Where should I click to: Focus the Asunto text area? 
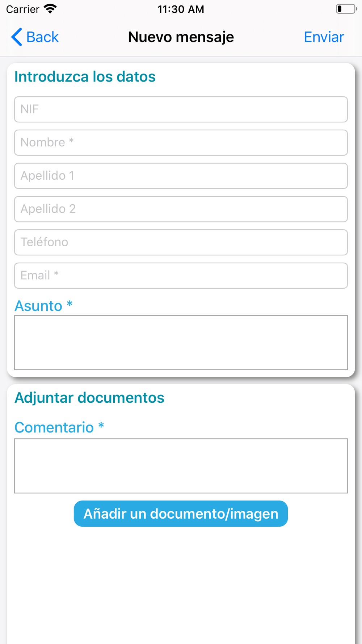(x=181, y=343)
